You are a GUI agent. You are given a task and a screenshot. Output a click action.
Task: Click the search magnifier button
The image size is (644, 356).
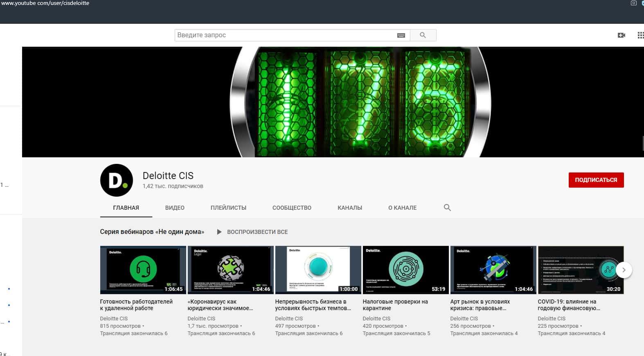[423, 35]
